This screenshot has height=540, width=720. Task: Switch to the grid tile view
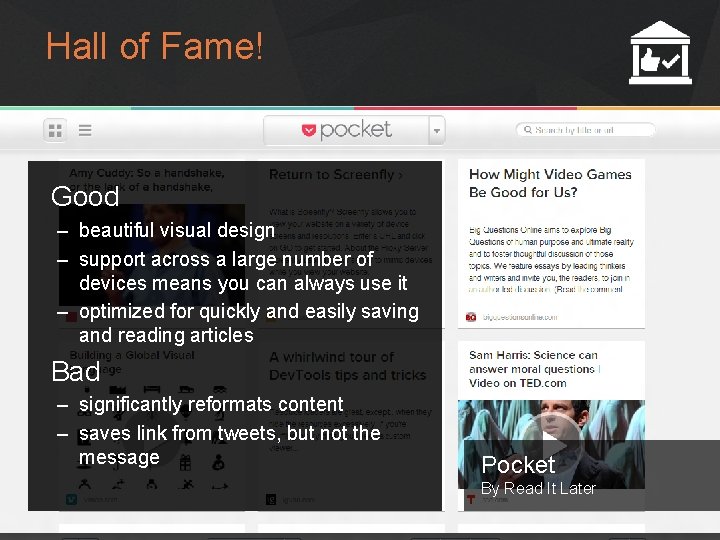point(55,130)
